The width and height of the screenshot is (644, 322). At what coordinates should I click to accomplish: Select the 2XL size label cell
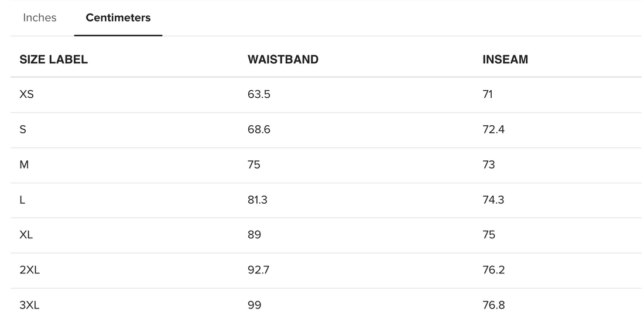(29, 270)
